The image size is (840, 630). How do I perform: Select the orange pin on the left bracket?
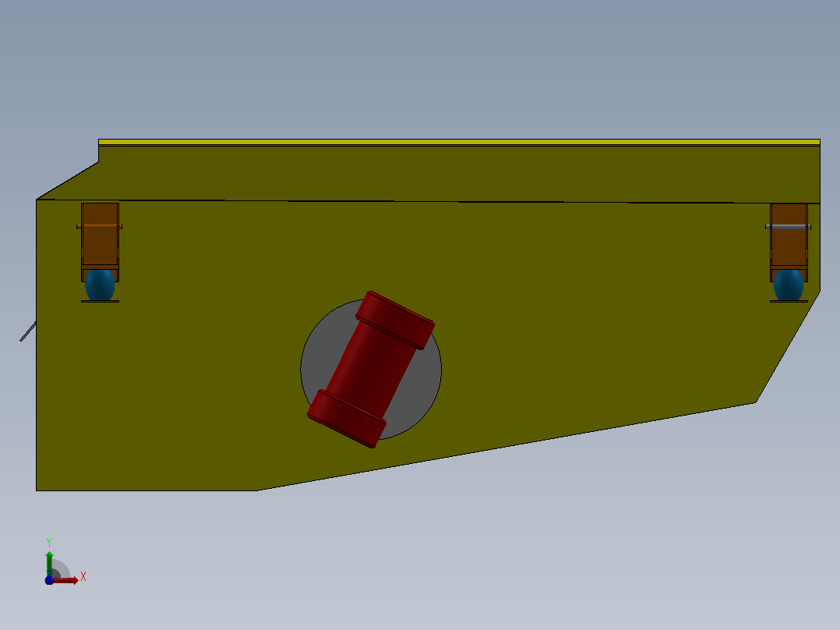[99, 227]
